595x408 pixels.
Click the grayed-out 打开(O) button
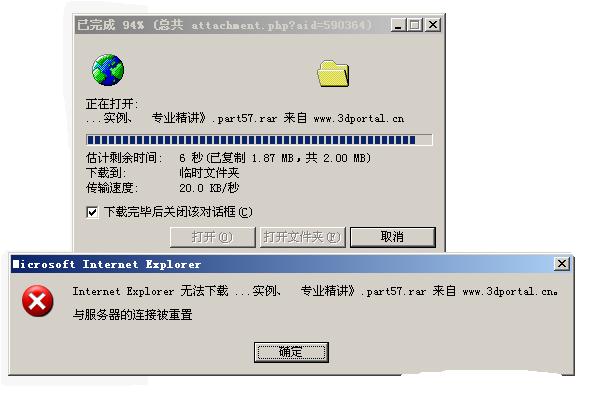coord(212,237)
